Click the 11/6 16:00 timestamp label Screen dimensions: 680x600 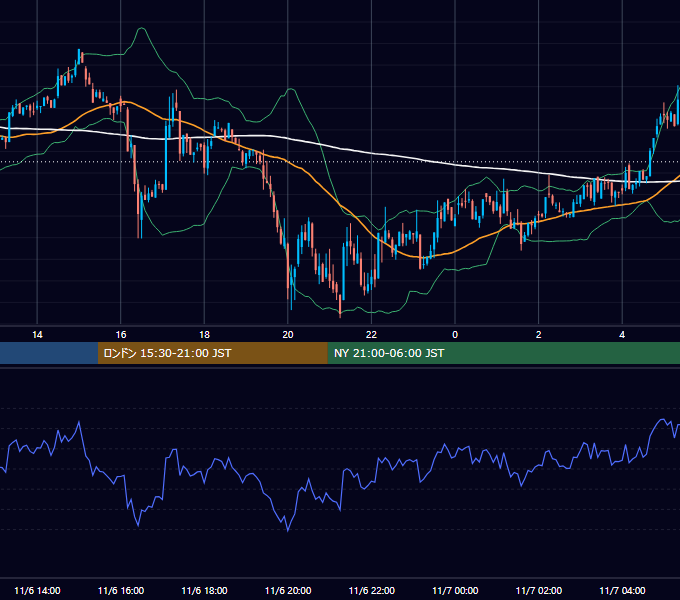click(x=121, y=590)
